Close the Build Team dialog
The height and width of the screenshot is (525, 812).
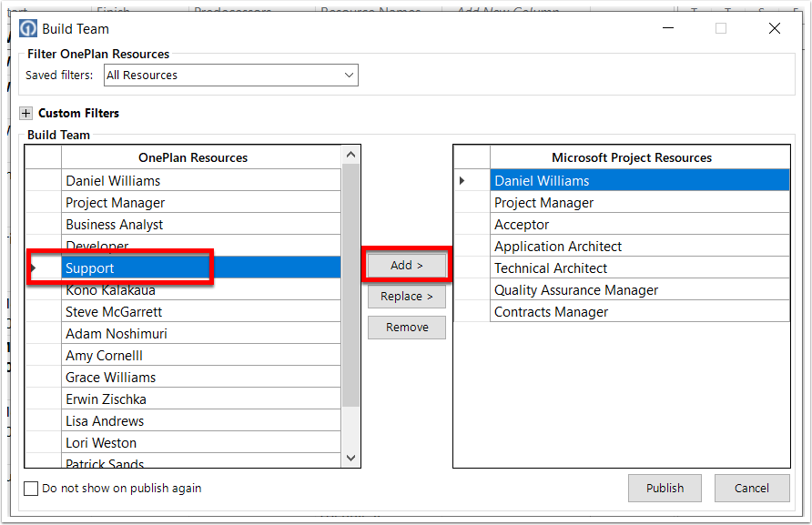775,28
